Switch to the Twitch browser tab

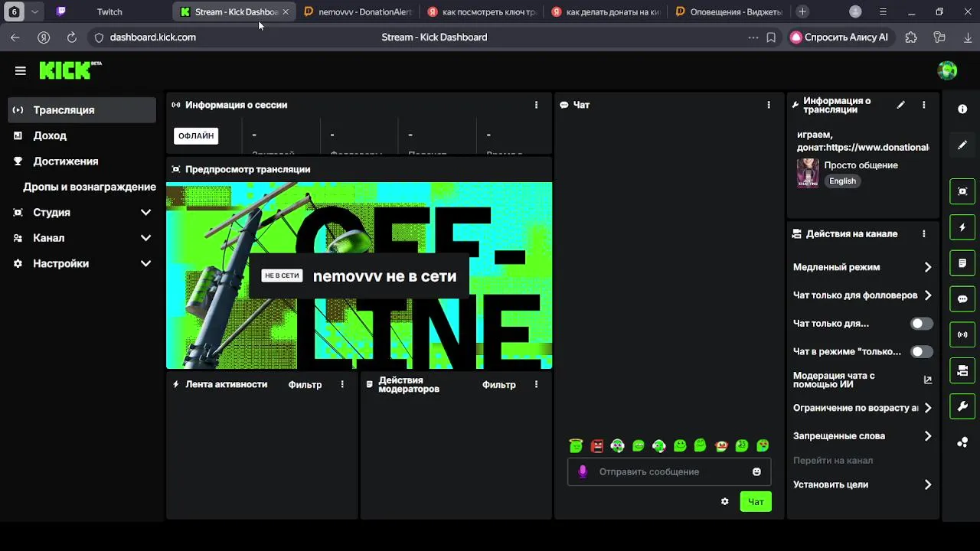pyautogui.click(x=109, y=11)
